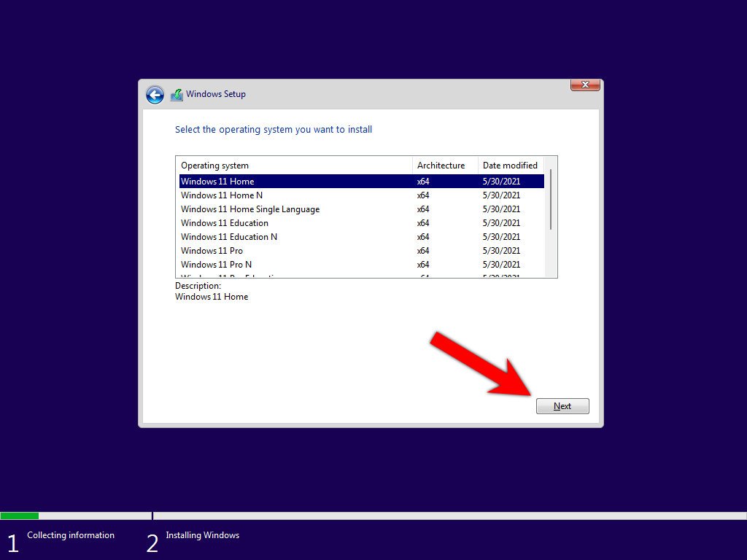Close the Windows Setup dialog

585,85
